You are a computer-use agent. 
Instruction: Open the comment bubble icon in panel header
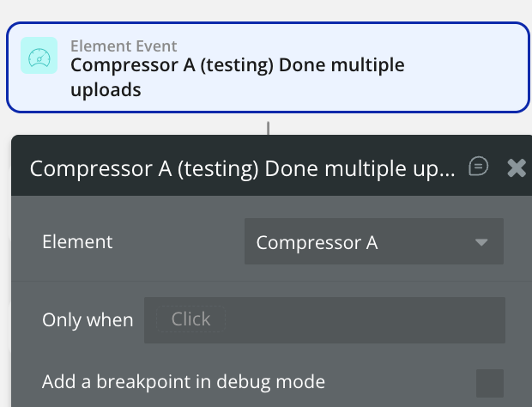tap(479, 167)
